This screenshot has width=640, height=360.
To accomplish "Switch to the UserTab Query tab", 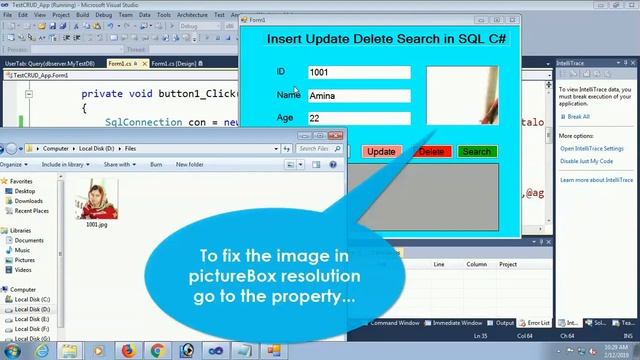I will coord(50,64).
